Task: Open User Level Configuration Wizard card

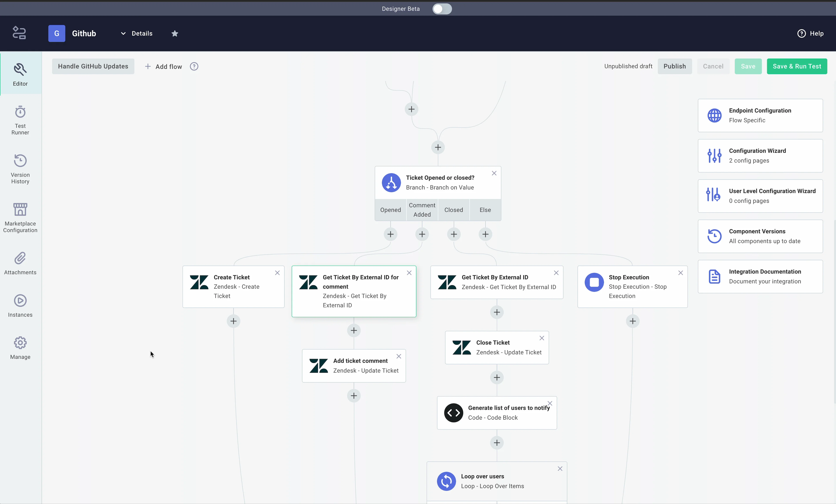Action: (x=760, y=196)
